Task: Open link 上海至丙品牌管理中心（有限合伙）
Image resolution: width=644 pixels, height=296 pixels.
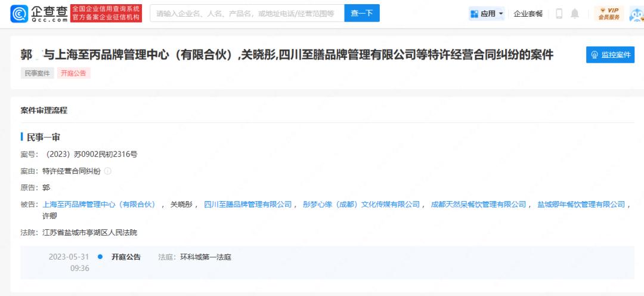Action: point(100,204)
